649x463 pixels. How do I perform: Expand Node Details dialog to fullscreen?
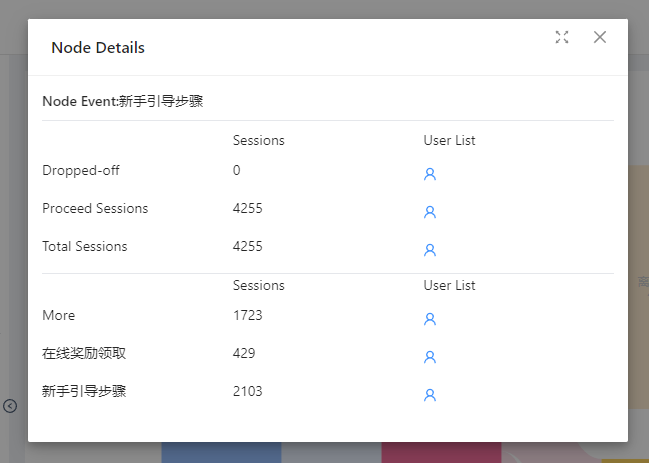point(562,37)
